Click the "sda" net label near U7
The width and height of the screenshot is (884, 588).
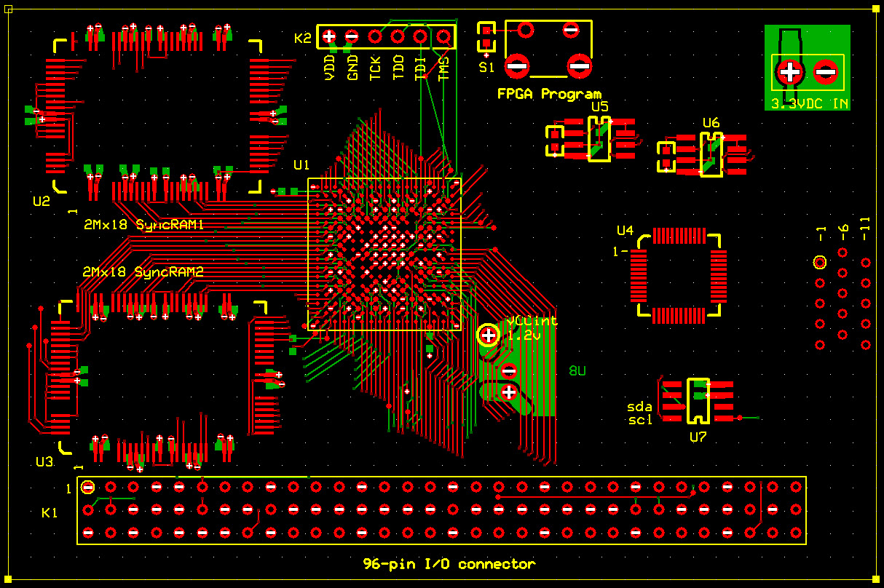tap(639, 406)
